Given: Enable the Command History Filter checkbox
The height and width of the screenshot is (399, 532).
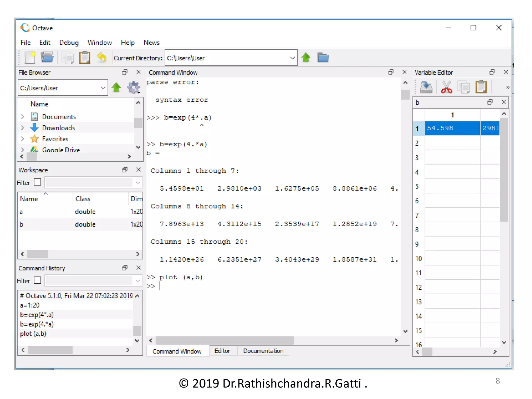Looking at the screenshot, I should tap(38, 280).
